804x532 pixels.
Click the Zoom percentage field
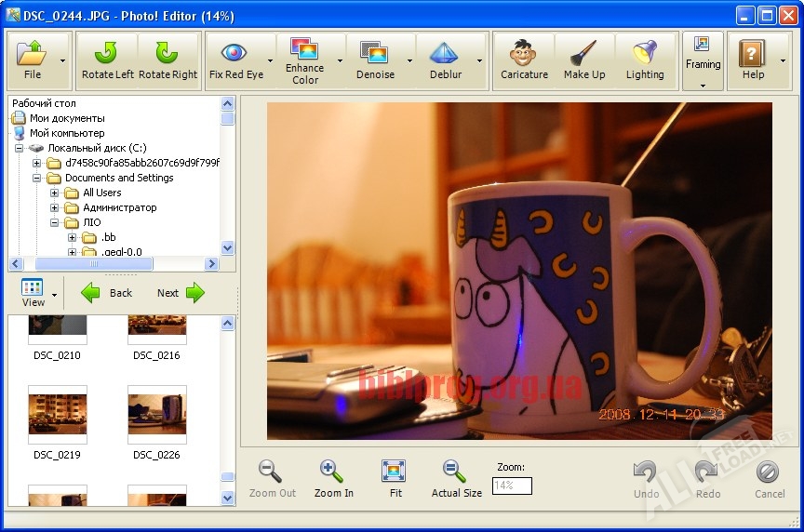[x=512, y=485]
